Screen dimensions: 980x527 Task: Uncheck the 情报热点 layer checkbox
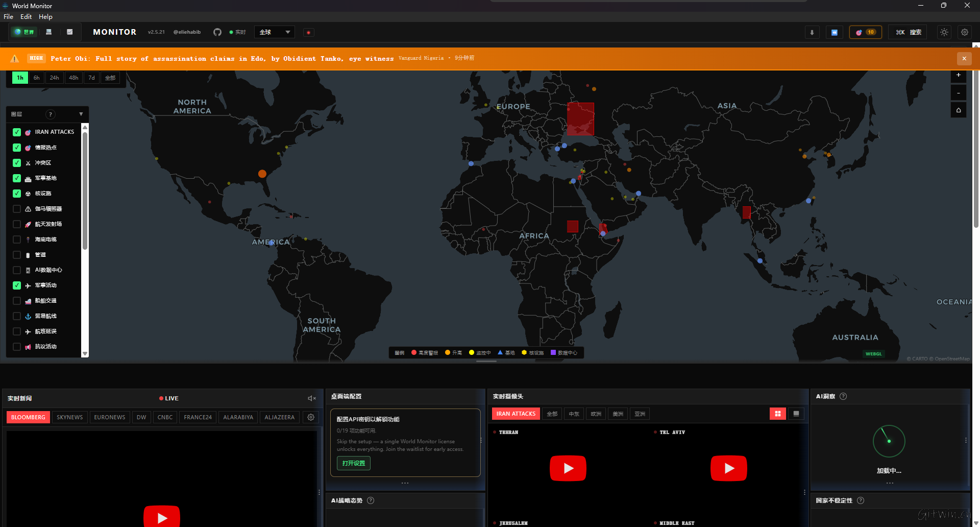[x=17, y=148]
